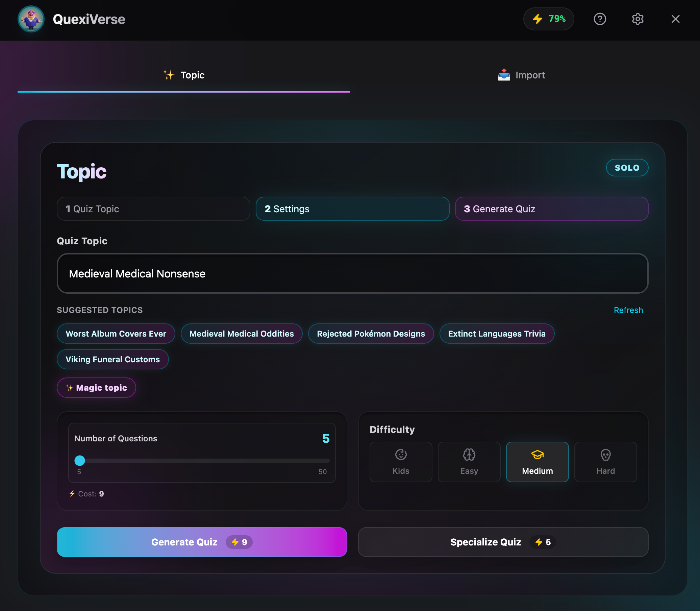Screen dimensions: 700x611
Task: Open the help question mark icon
Action: click(x=599, y=19)
